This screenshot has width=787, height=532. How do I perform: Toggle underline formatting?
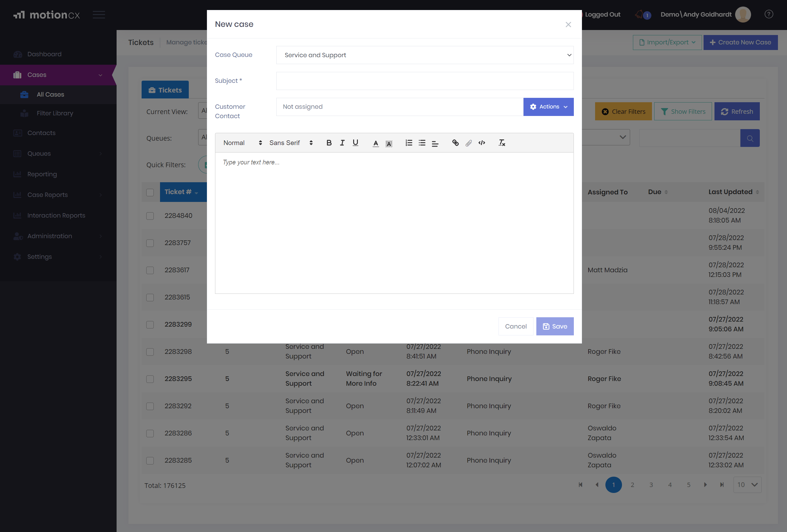point(355,143)
